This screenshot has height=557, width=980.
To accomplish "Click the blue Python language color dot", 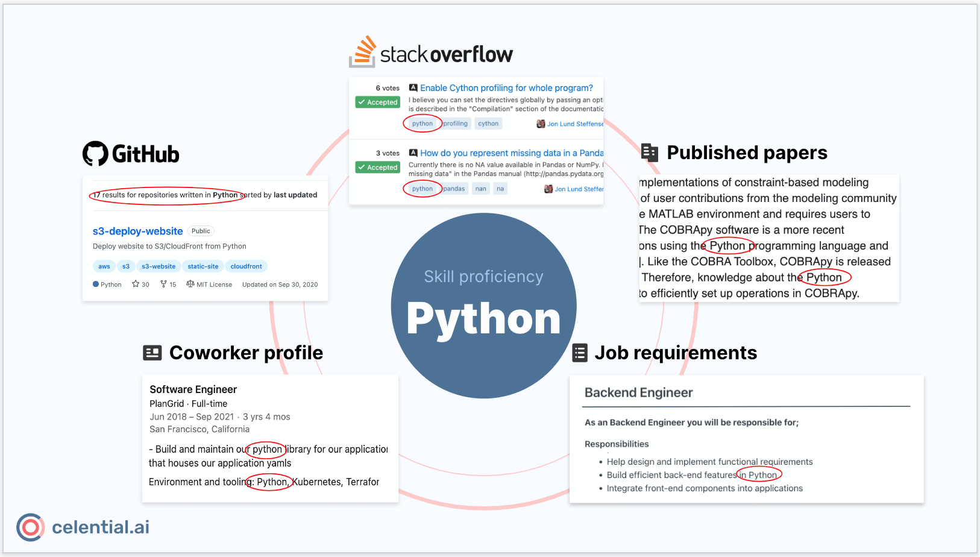I will click(x=96, y=284).
